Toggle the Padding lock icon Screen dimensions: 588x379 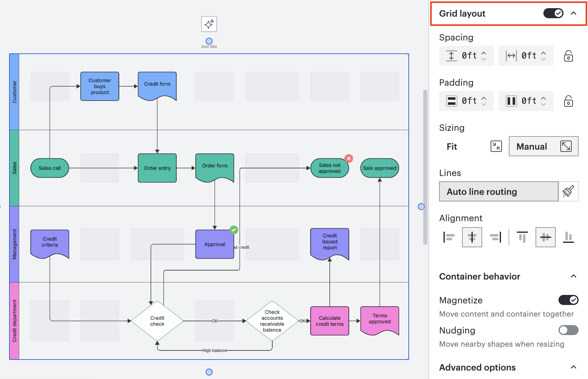[x=568, y=101]
